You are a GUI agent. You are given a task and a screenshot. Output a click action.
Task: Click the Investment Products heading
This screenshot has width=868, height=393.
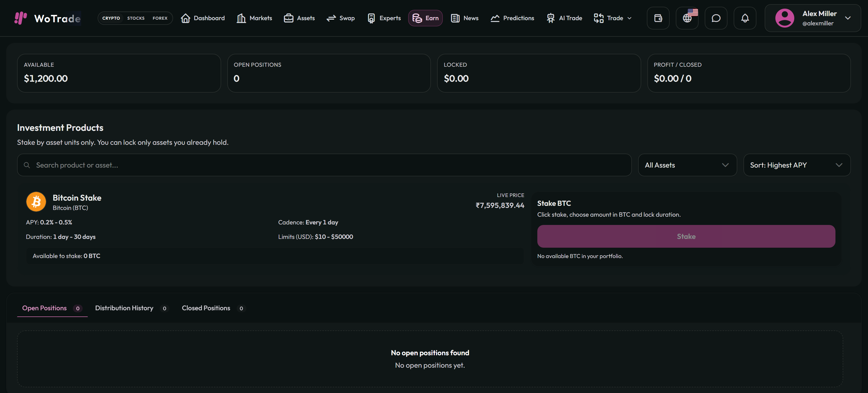pos(60,127)
